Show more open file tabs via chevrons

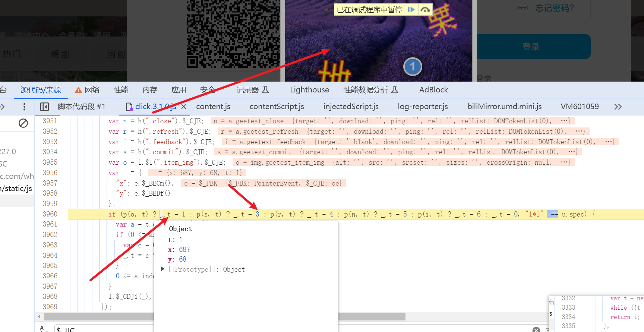pyautogui.click(x=618, y=107)
